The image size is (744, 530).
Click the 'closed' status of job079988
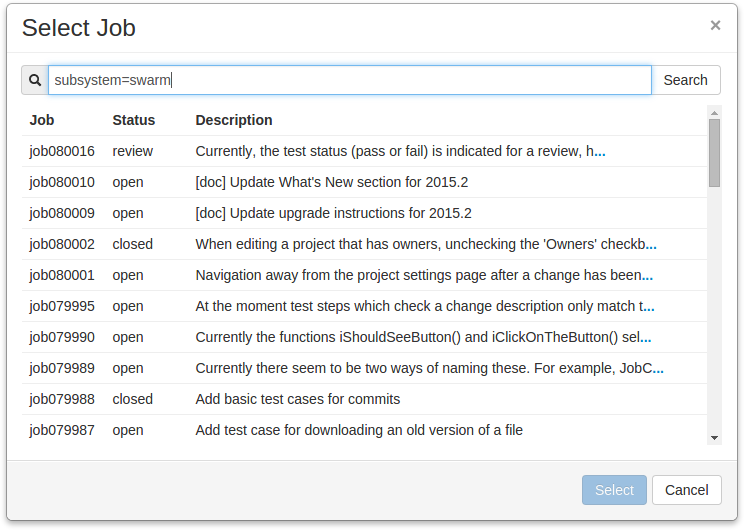coord(132,399)
